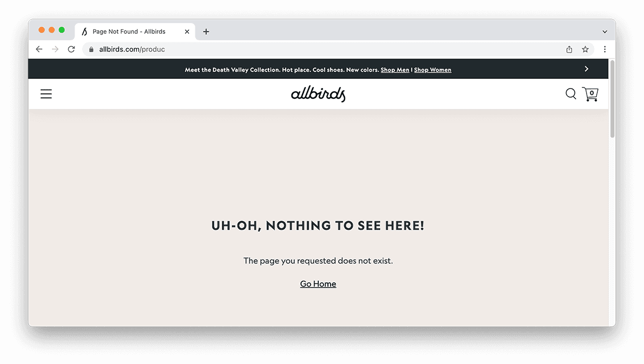Reload the page with refresh icon
644x364 pixels.
(x=71, y=49)
